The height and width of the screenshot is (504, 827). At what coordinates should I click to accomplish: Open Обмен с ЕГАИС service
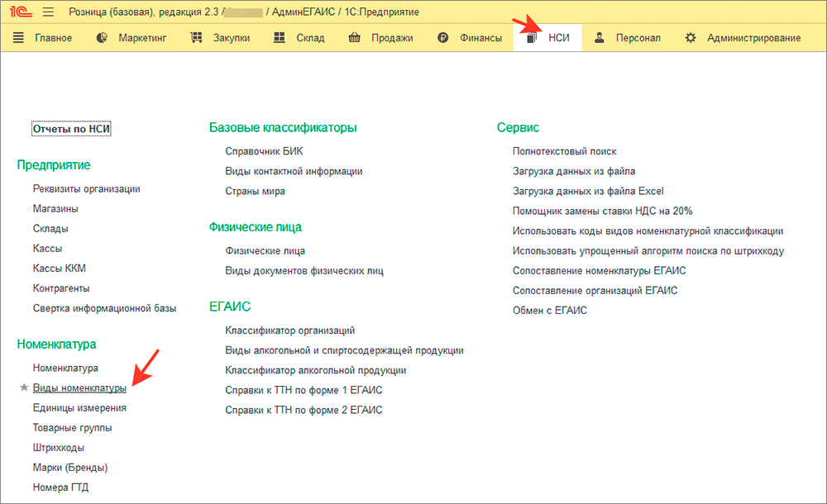coord(550,311)
